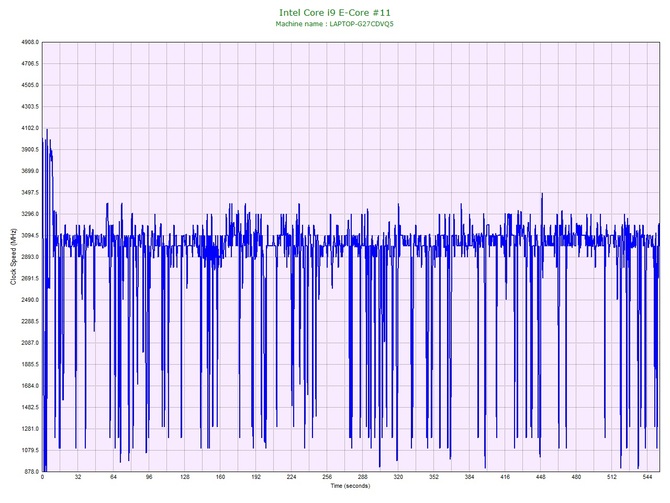The height and width of the screenshot is (503, 670).
Task: Click the '1885.5' y-axis tick label
Action: coord(30,365)
